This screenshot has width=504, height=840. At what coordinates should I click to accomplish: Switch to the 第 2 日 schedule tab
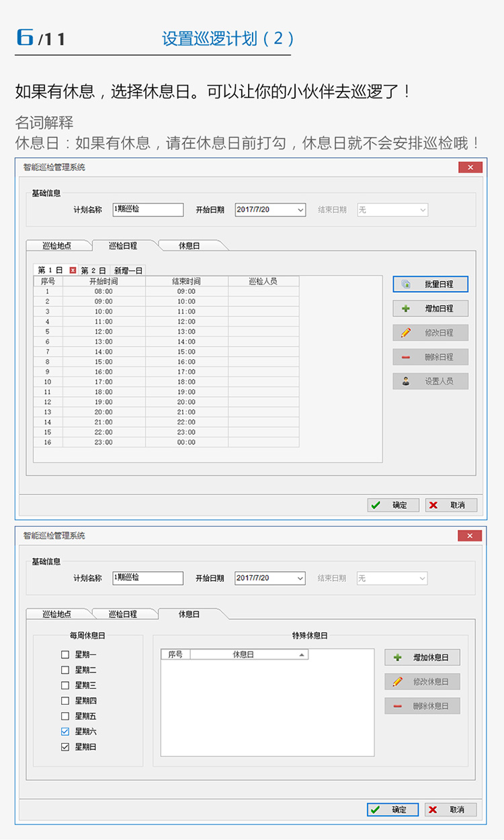tap(93, 270)
